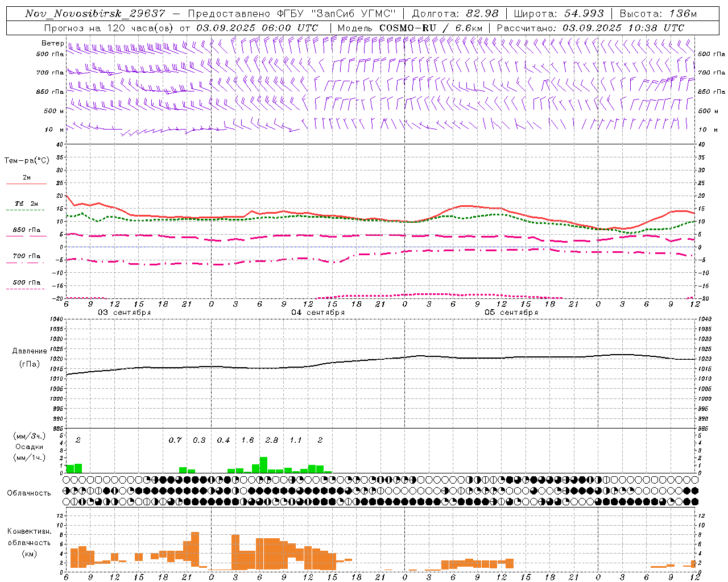Click the Облачность cloud cover label
Image resolution: width=728 pixels, height=582 pixels.
click(x=29, y=493)
